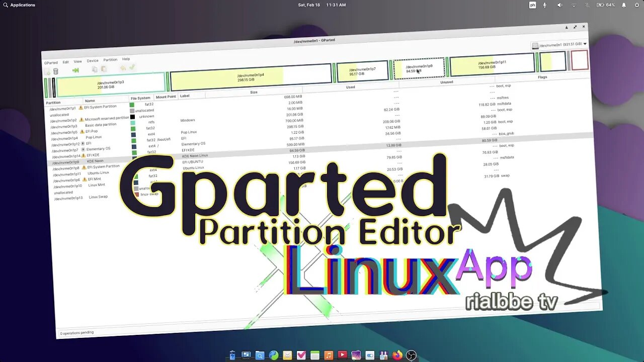The image size is (644, 362).
Task: Click the teal ntfs file system swatch
Action: (133, 123)
